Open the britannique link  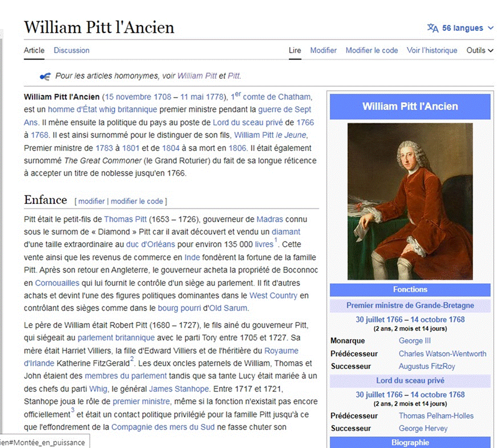137,110
